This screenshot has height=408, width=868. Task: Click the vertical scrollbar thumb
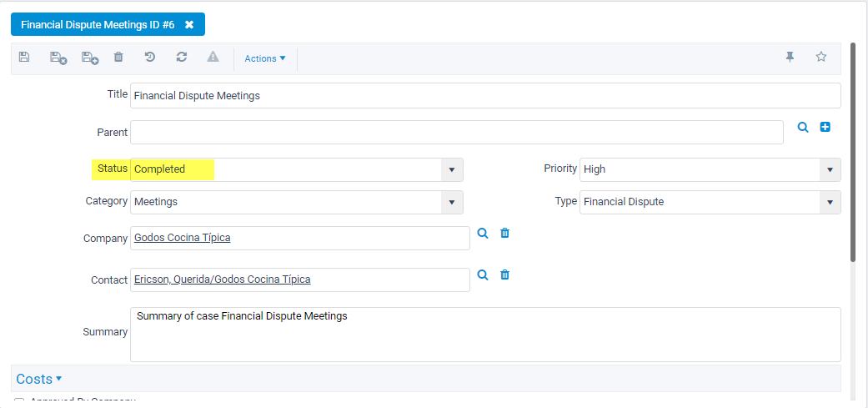[x=853, y=152]
